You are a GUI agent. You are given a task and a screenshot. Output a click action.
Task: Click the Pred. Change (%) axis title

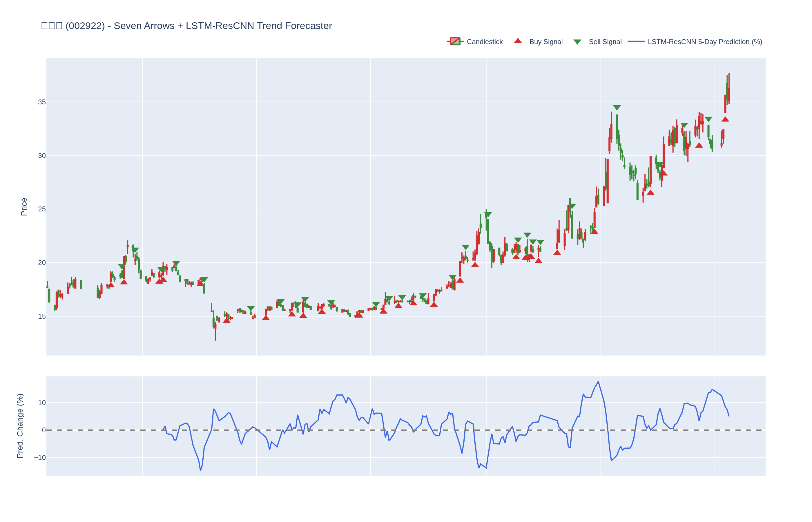tap(20, 426)
